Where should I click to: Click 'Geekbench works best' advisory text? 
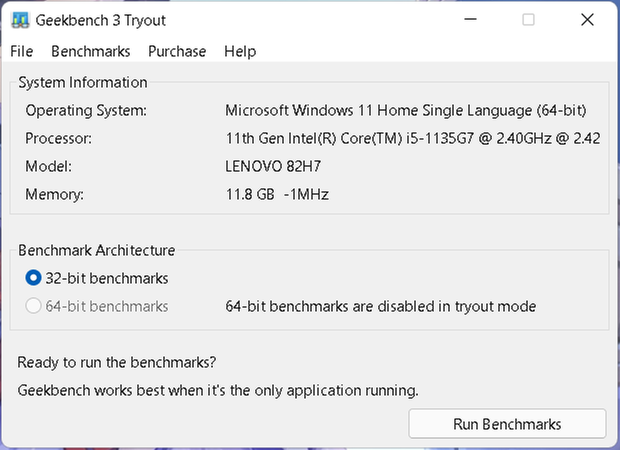pos(218,391)
